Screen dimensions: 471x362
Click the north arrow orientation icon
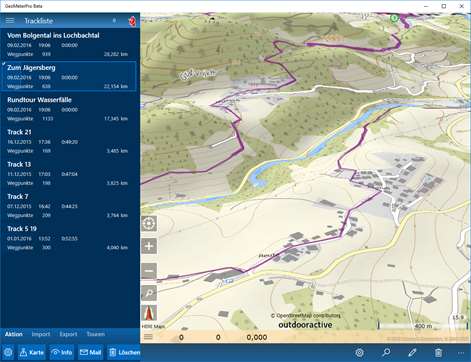(x=149, y=313)
